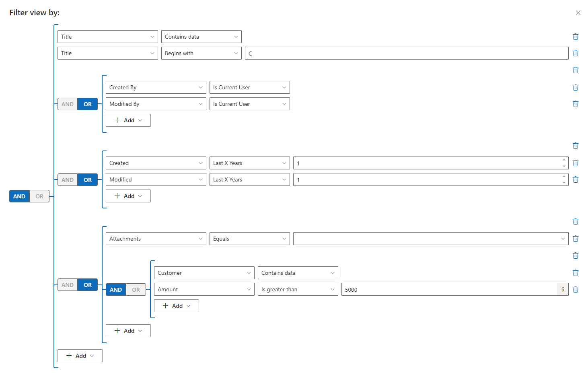Set the root group operator to OR

(x=39, y=196)
